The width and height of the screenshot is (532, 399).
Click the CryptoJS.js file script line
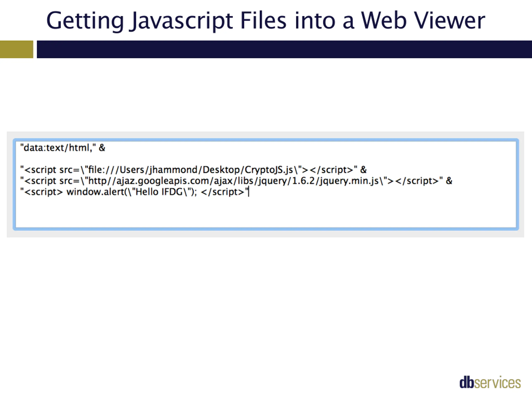(x=193, y=170)
